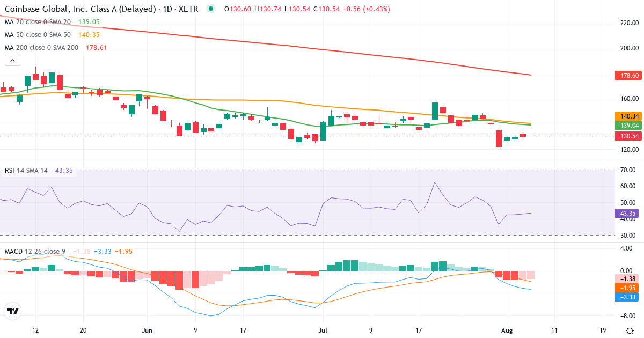The width and height of the screenshot is (644, 338).
Task: Select the MA 20 close 0 SMA 20 legend
Action: coord(38,22)
